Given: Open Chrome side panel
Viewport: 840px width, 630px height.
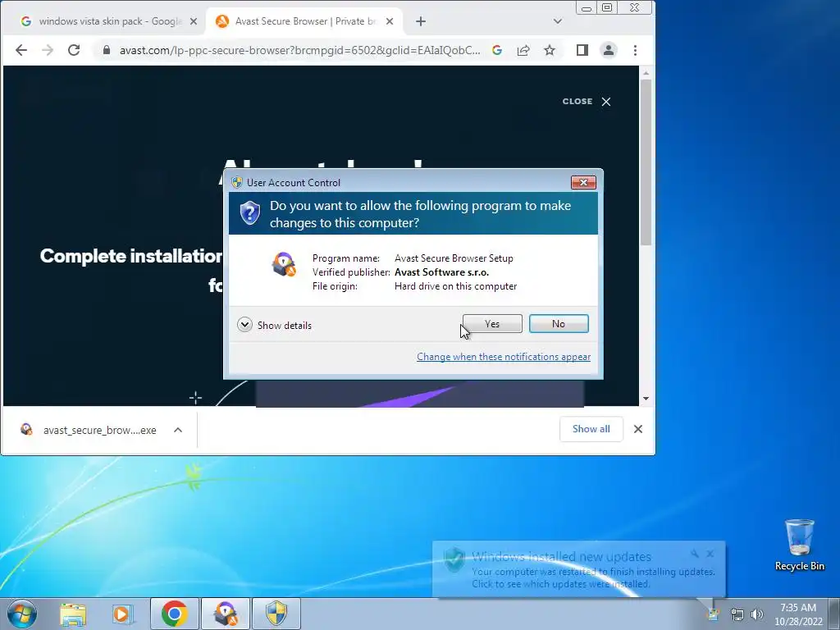Looking at the screenshot, I should [582, 50].
